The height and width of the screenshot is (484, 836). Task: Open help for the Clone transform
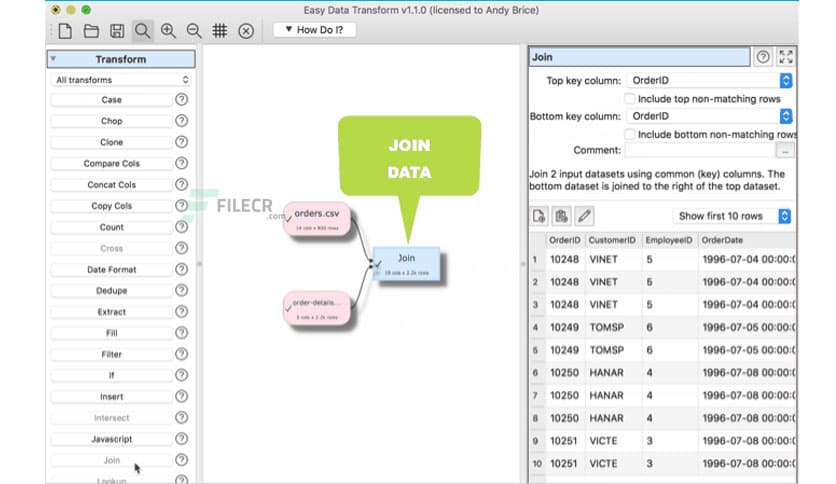(x=182, y=142)
